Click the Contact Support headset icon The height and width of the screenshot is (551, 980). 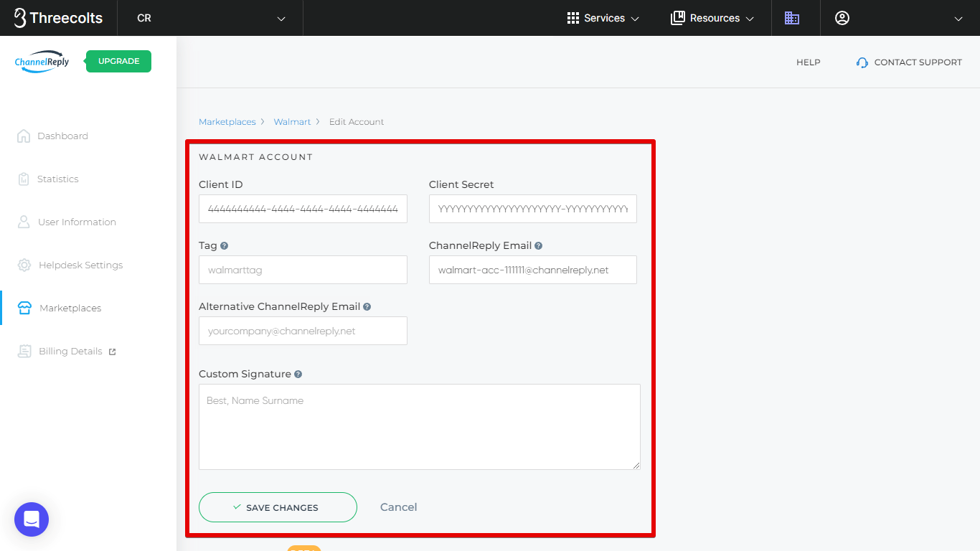862,62
